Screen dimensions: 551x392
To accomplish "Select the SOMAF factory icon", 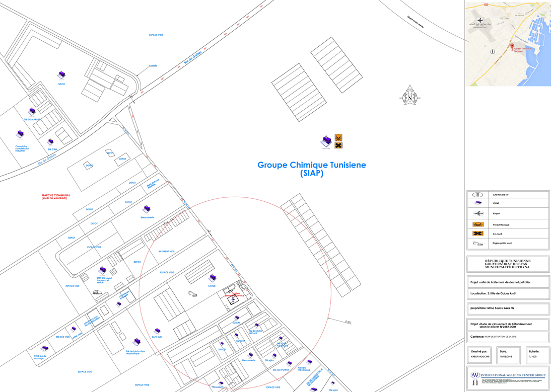I will (x=237, y=318).
